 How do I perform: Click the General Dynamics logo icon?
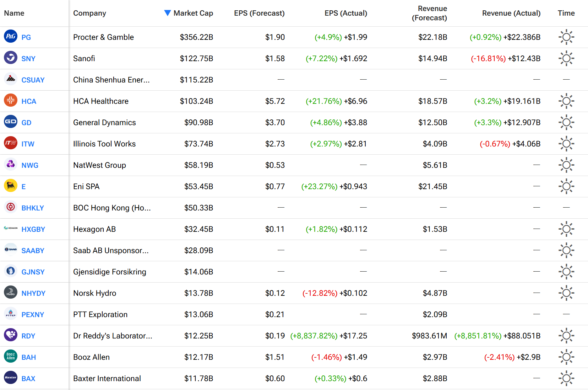click(11, 122)
